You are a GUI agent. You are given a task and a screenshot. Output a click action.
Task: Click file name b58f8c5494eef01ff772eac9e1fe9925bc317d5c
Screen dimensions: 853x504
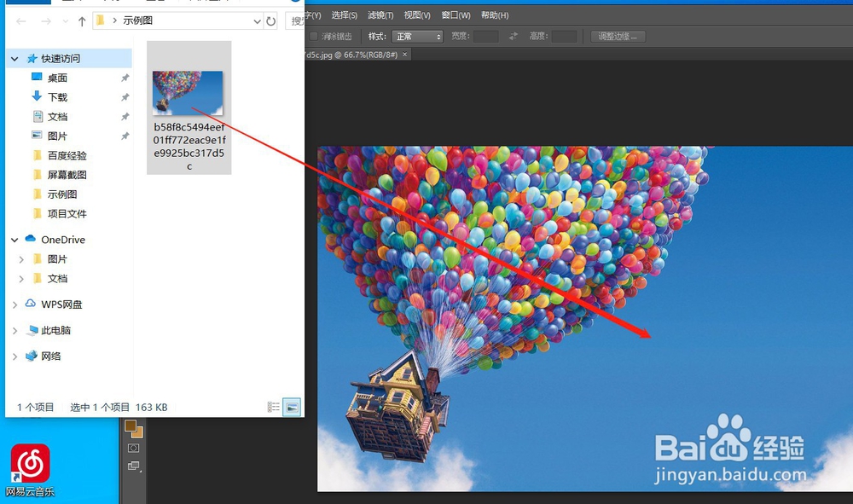tap(189, 147)
